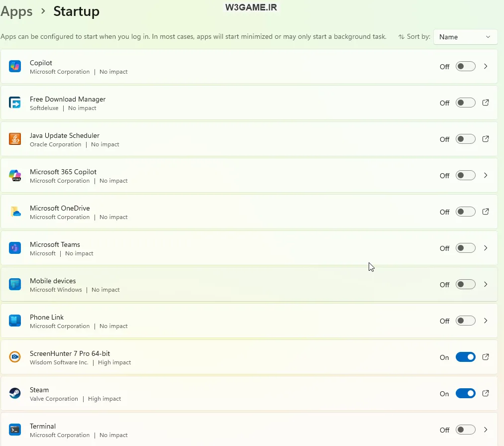
Task: Select the Java Update Scheduler name
Action: point(65,136)
